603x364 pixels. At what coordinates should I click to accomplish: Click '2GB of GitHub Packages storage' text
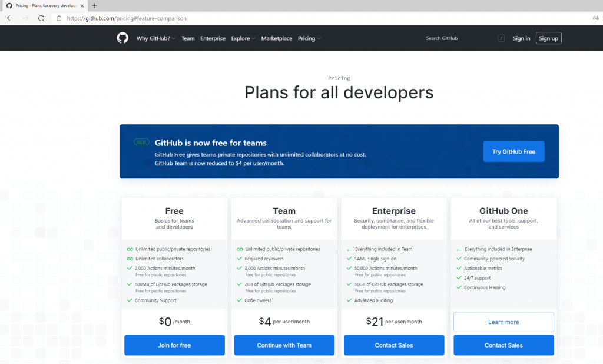[278, 284]
